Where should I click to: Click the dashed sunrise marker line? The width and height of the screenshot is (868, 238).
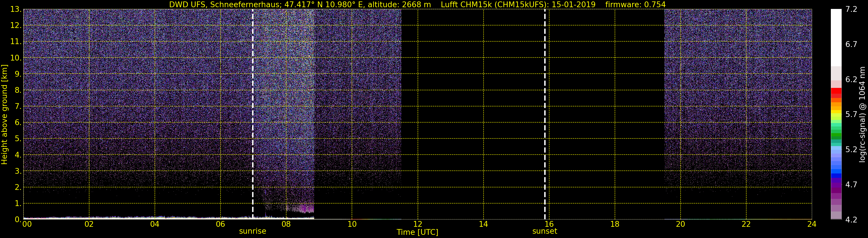(253, 114)
